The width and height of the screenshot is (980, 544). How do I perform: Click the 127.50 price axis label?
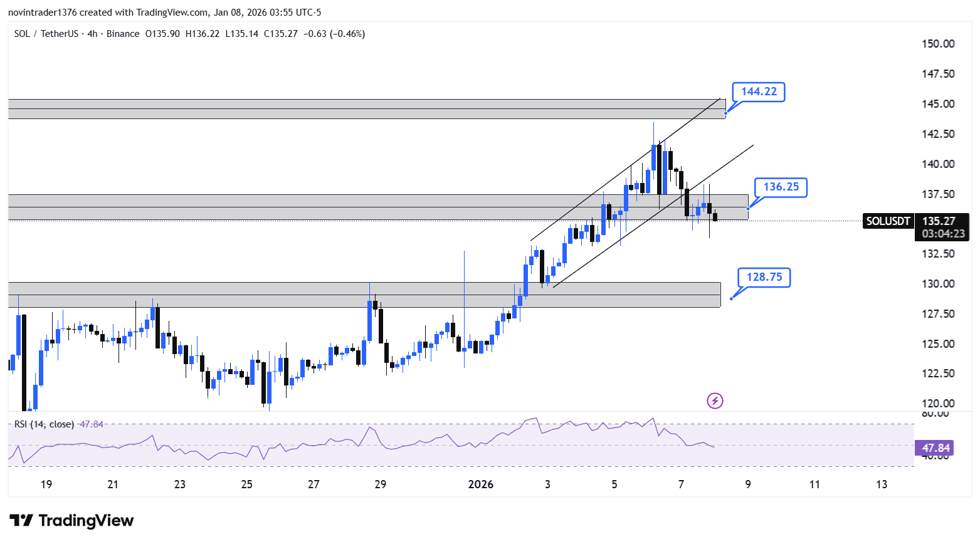(938, 314)
